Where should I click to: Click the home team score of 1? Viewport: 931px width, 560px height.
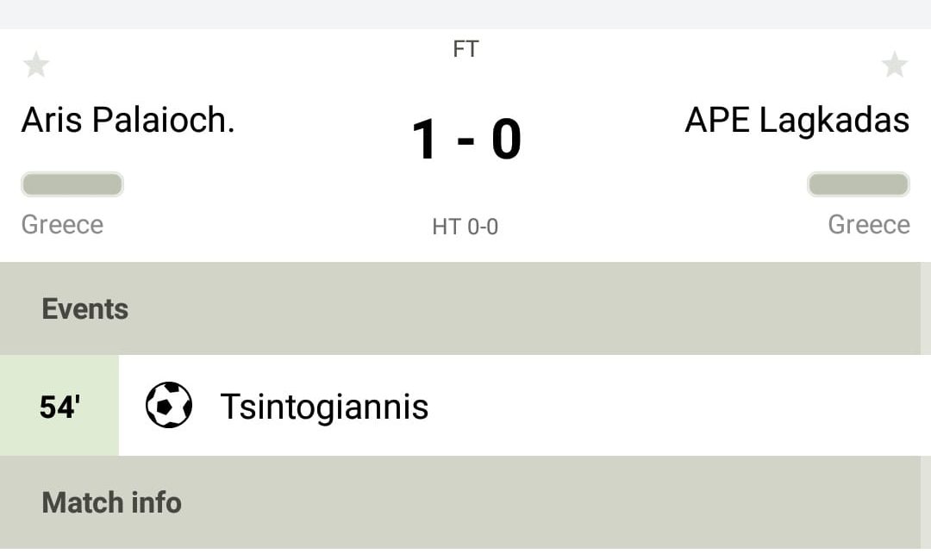pos(425,140)
